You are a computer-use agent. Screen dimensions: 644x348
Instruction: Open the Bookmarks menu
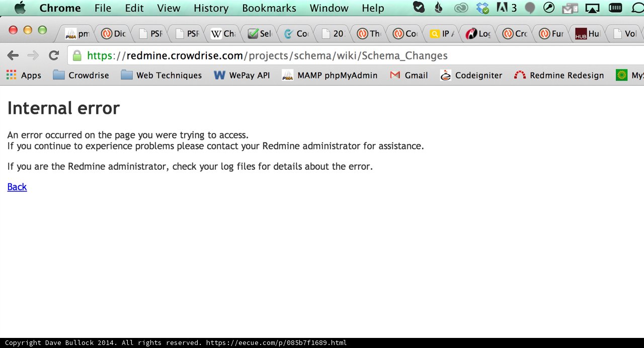269,8
